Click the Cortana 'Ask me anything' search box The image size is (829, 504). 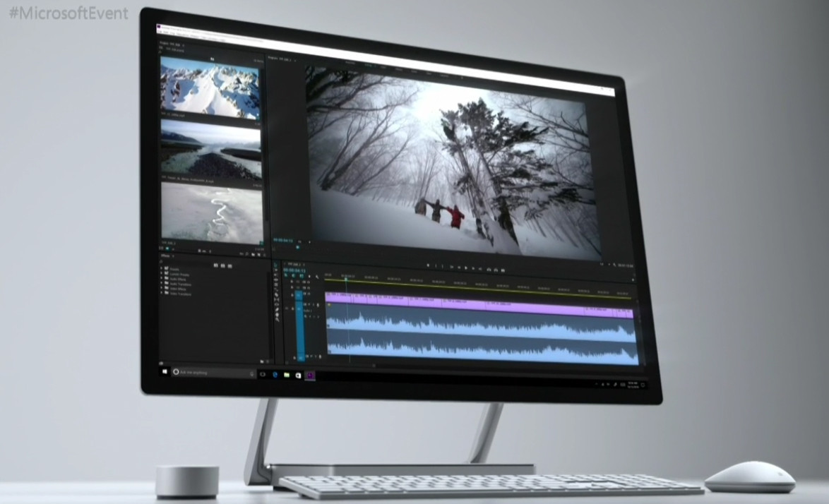click(214, 373)
